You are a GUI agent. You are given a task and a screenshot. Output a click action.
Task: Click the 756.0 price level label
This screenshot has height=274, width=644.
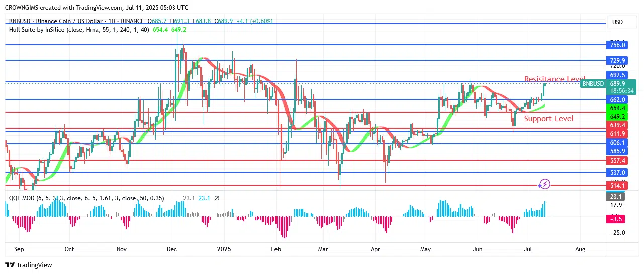[617, 45]
